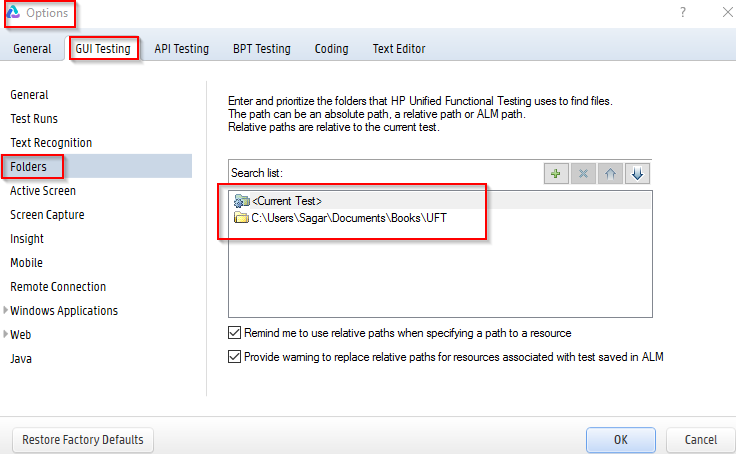Click the folder icon beside the UFT path
Viewport: 736px width, 454px height.
240,218
